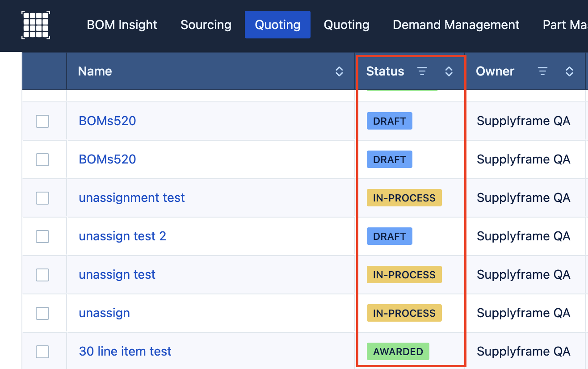Open the BOM Insight menu item

pos(122,25)
